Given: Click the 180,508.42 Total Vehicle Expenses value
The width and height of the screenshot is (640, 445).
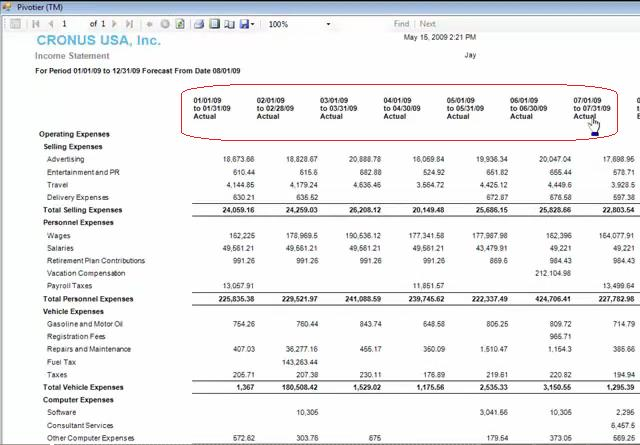Looking at the screenshot, I should 300,387.
